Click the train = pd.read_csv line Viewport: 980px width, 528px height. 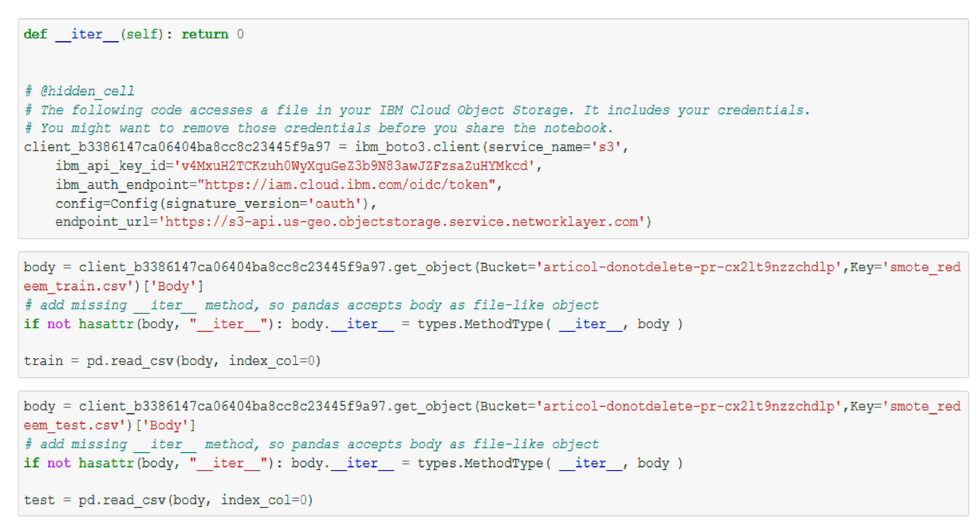pyautogui.click(x=172, y=361)
